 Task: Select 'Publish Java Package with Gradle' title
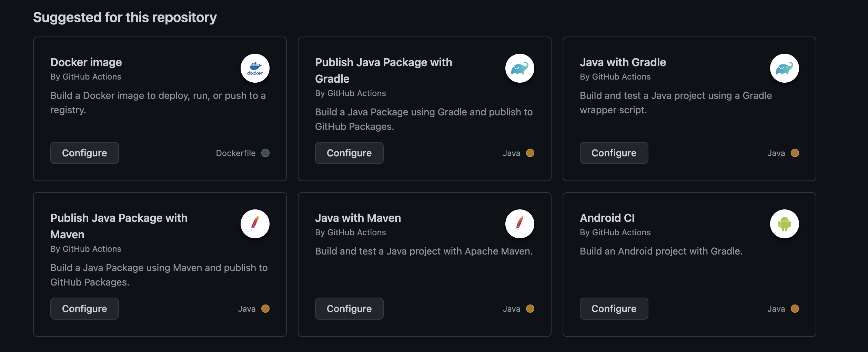pyautogui.click(x=384, y=71)
